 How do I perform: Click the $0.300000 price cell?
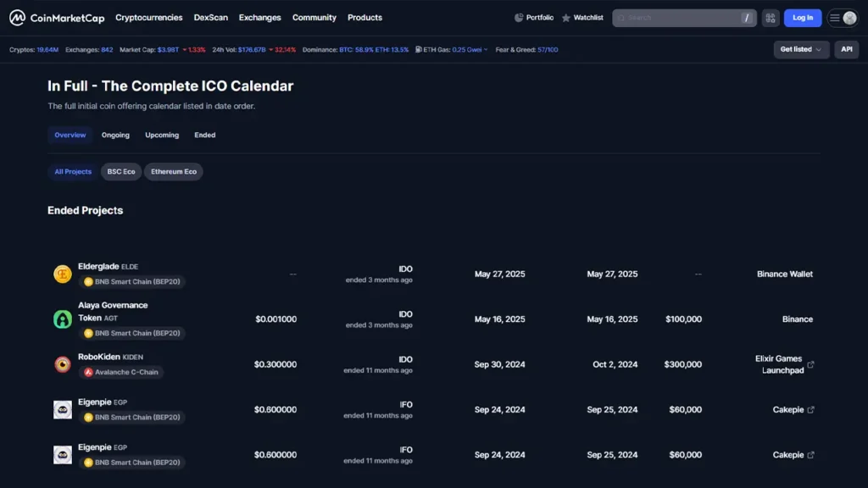pos(275,364)
